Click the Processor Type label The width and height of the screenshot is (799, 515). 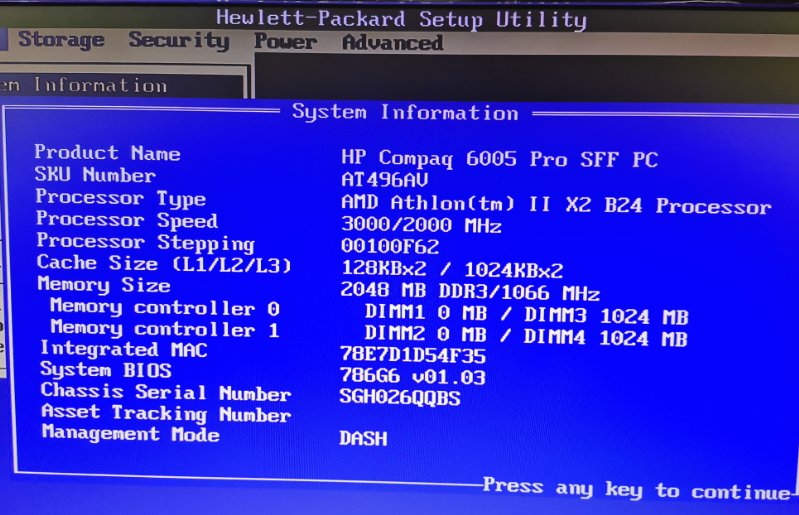point(121,198)
